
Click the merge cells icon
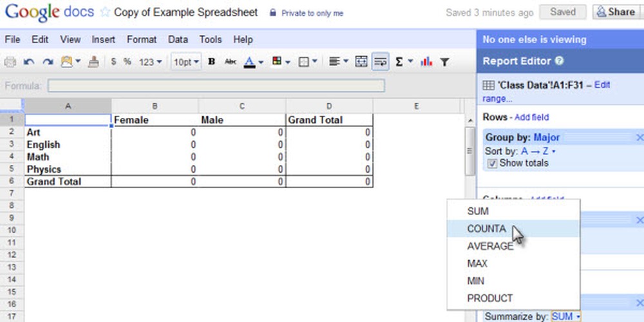361,62
